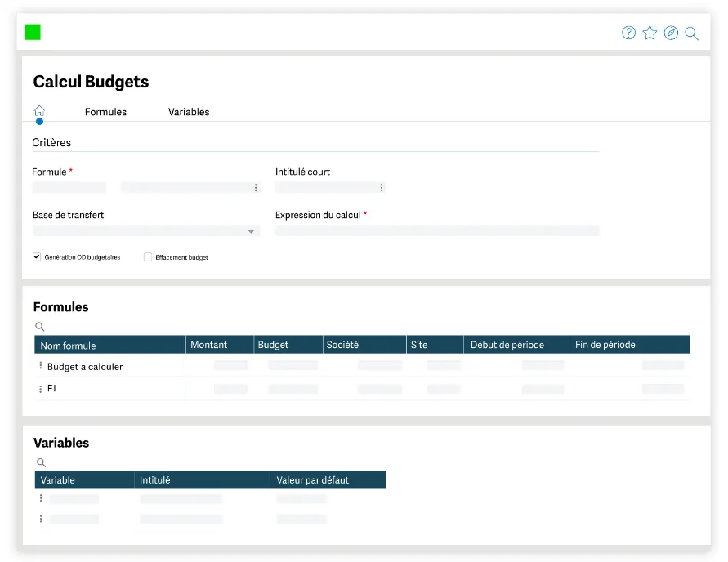Click the Société cell in F1 row
This screenshot has height=562, width=728.
(380, 389)
